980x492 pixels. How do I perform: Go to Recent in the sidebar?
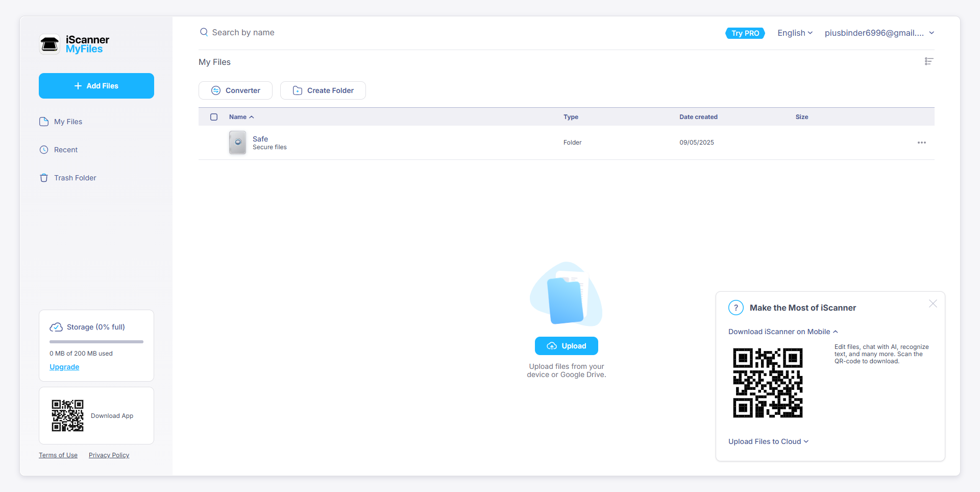[66, 150]
